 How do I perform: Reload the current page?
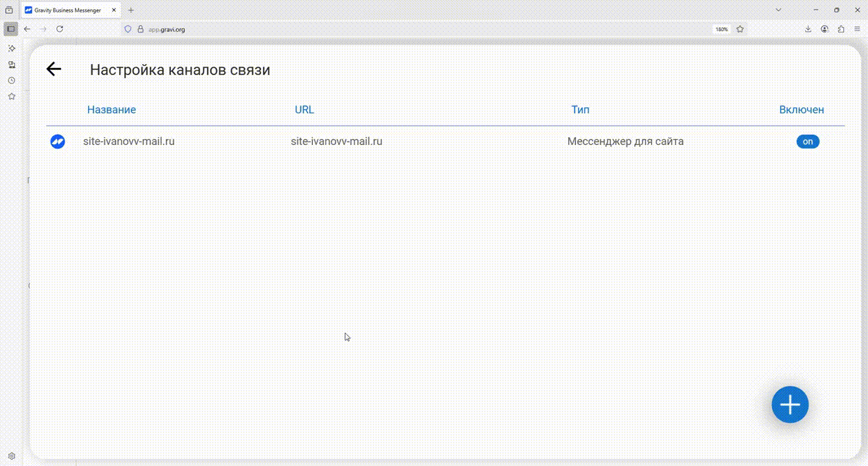click(x=60, y=29)
